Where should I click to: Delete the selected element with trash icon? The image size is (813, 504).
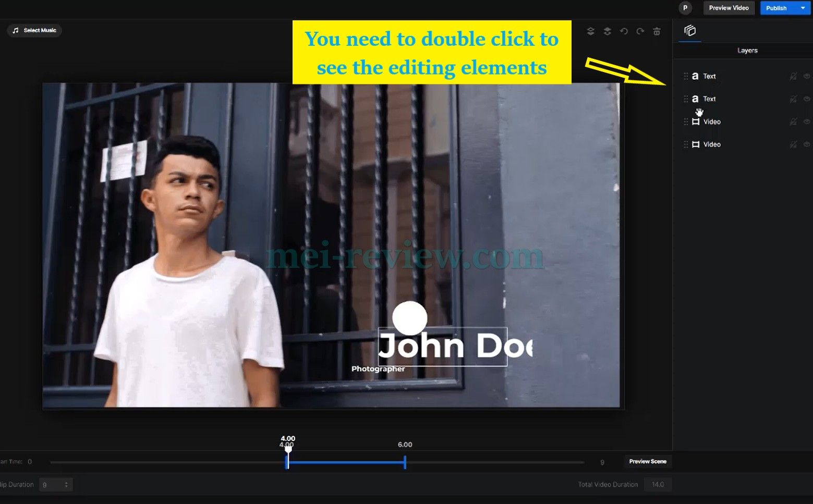point(657,31)
